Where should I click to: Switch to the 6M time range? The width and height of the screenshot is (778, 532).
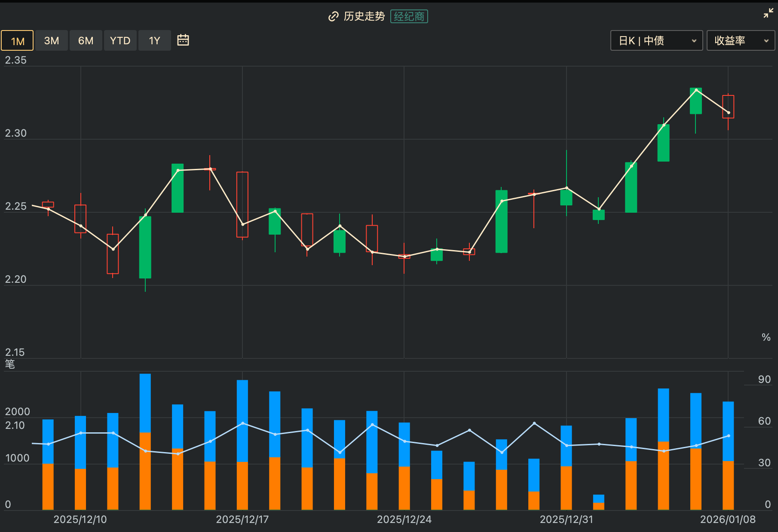[x=86, y=41]
